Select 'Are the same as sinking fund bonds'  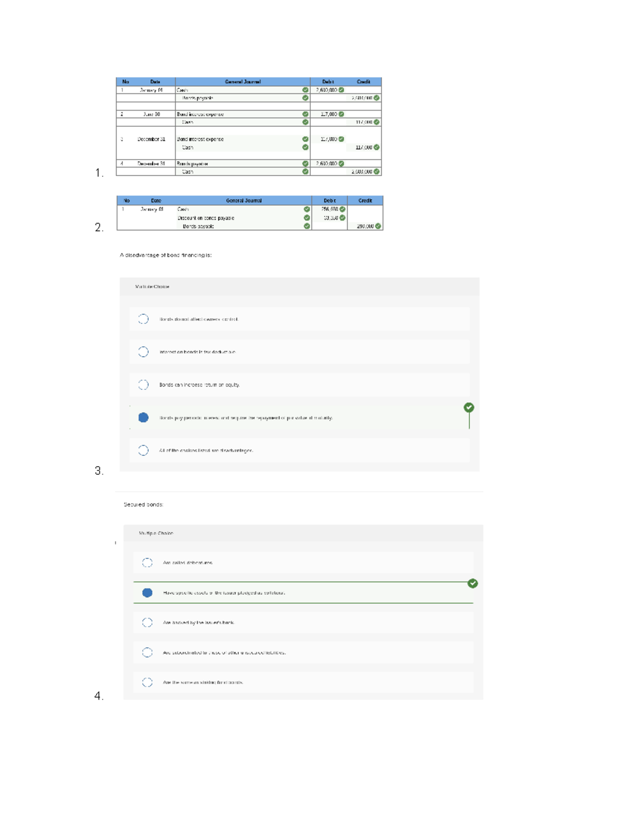click(x=147, y=682)
